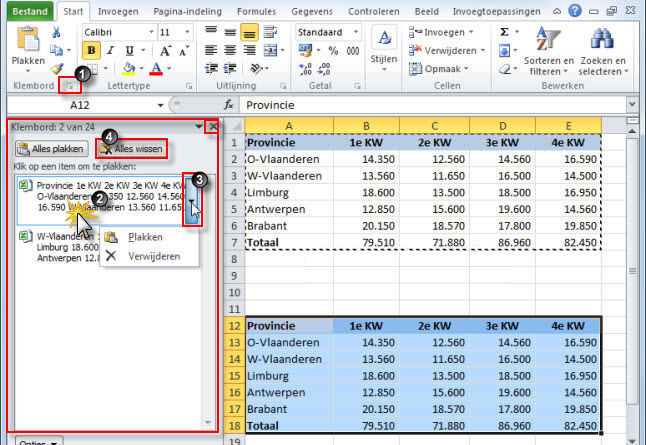The width and height of the screenshot is (646, 445).
Task: Align text to middle icon
Action: pos(230,32)
